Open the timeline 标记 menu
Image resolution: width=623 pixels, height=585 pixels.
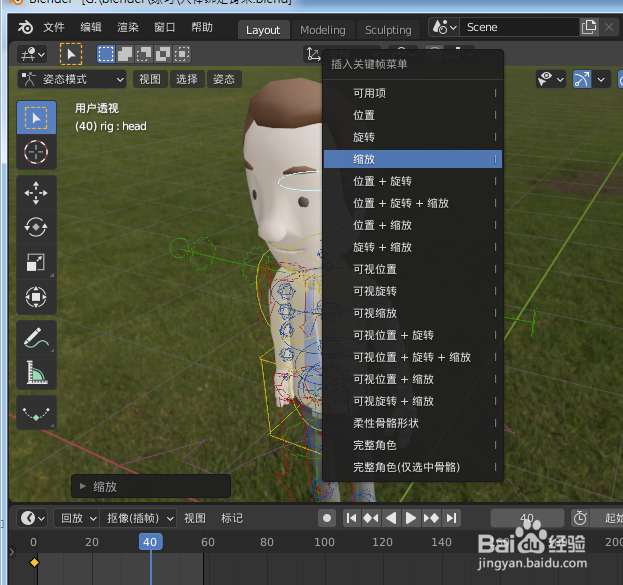point(232,518)
